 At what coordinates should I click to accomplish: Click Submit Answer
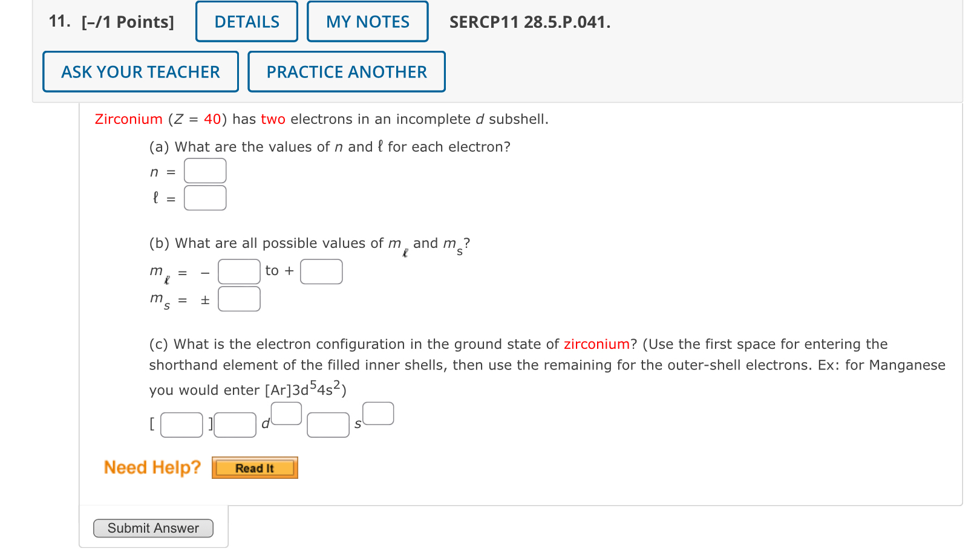[153, 528]
